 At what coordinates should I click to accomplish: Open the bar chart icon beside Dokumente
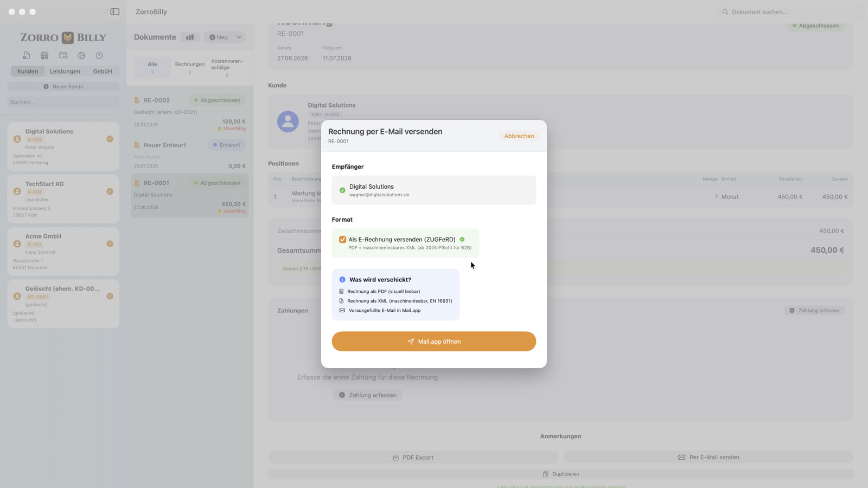[190, 37]
